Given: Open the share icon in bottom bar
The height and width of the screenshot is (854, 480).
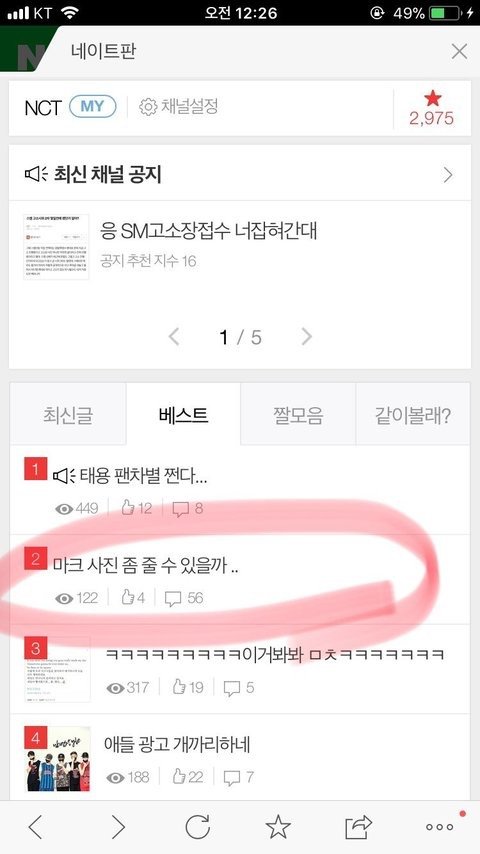Looking at the screenshot, I should pyautogui.click(x=359, y=827).
